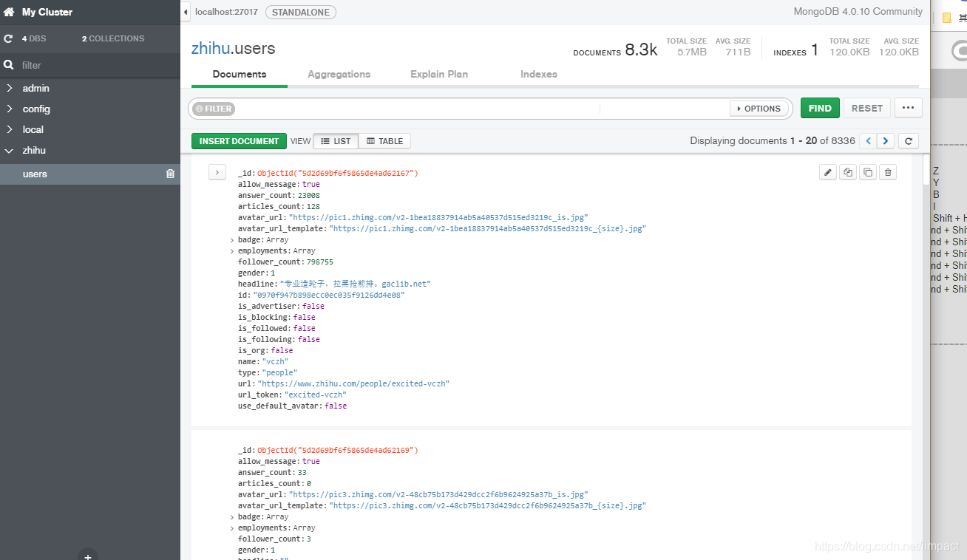Click follower_count value 798755
Image resolution: width=967 pixels, height=560 pixels.
click(x=320, y=262)
